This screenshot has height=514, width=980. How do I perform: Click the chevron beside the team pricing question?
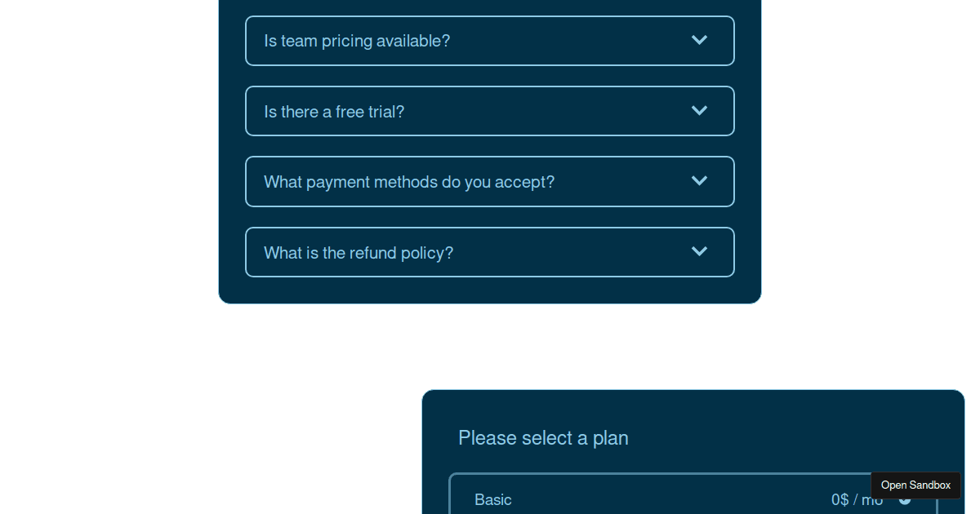(x=699, y=40)
